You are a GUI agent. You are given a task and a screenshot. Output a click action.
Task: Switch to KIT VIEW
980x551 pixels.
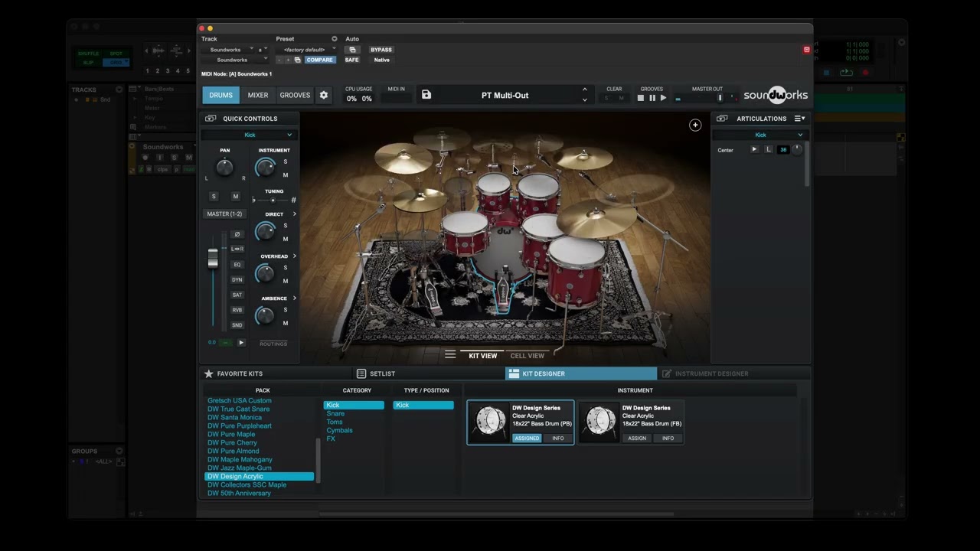(483, 356)
